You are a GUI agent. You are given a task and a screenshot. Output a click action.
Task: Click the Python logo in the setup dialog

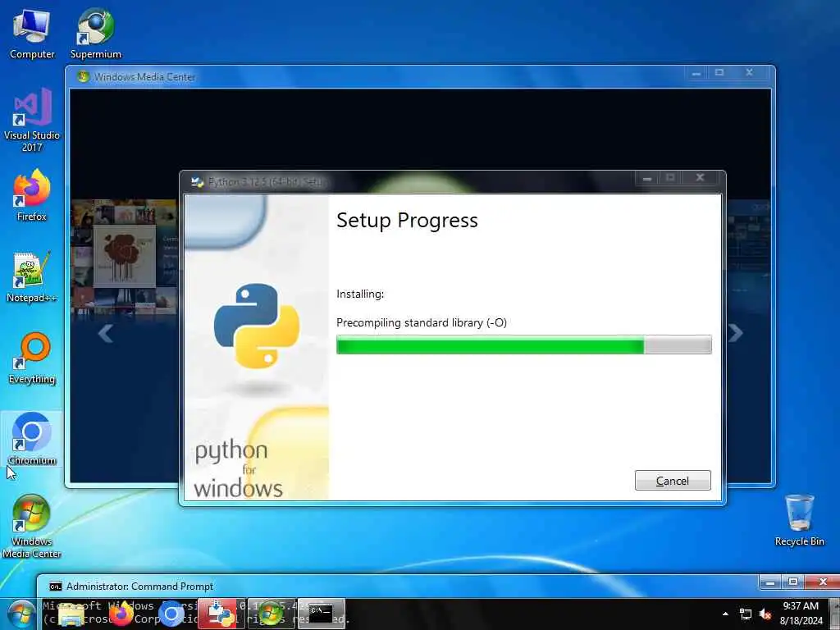point(257,325)
